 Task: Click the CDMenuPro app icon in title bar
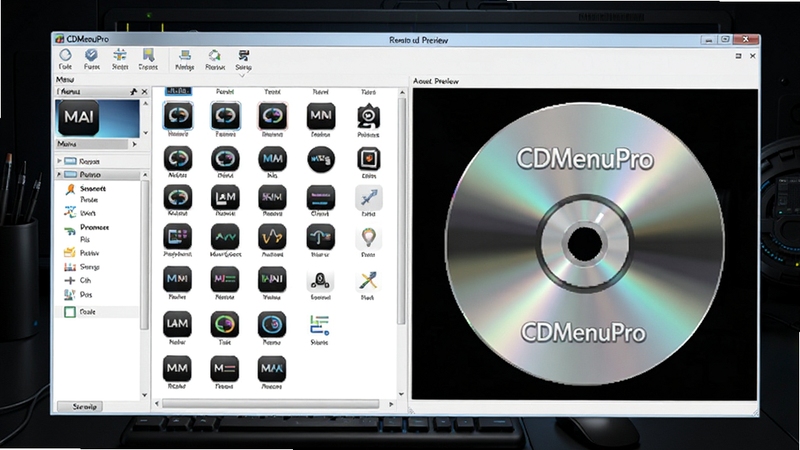60,39
